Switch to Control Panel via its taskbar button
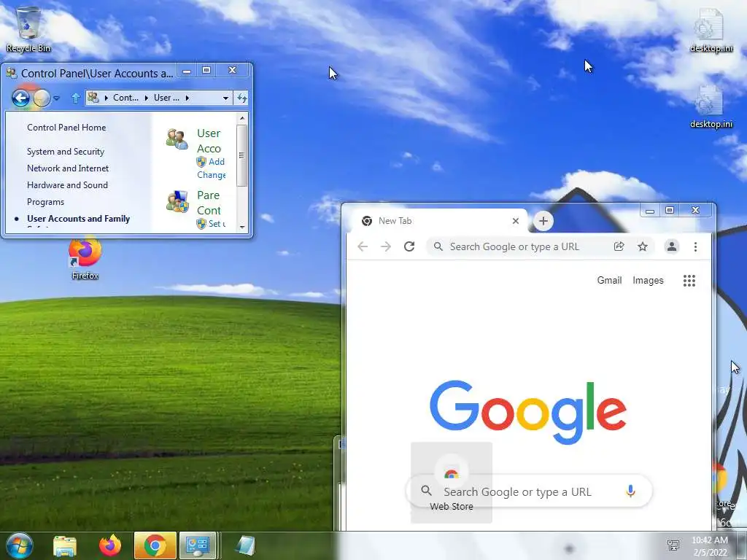Image resolution: width=747 pixels, height=560 pixels. click(198, 545)
